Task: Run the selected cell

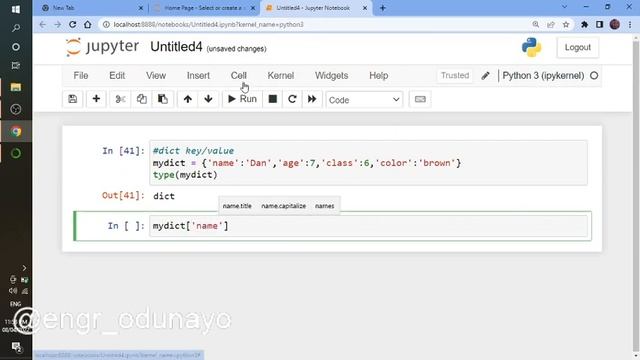Action: [242, 99]
